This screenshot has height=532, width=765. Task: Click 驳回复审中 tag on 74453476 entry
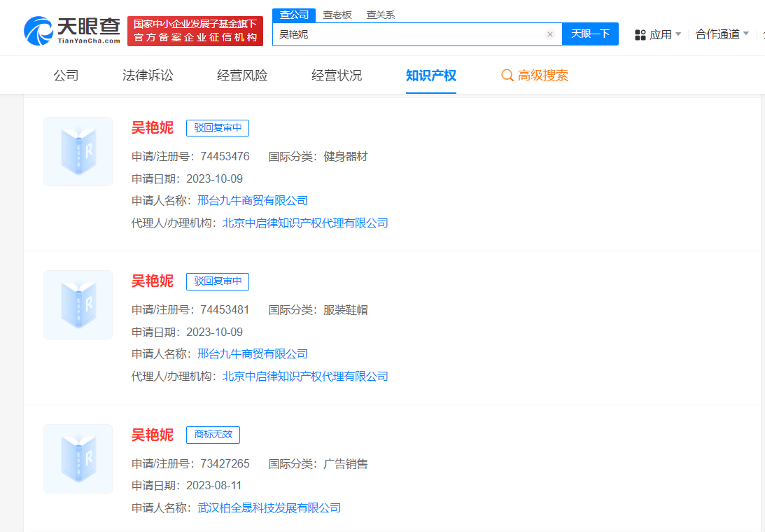[x=218, y=128]
